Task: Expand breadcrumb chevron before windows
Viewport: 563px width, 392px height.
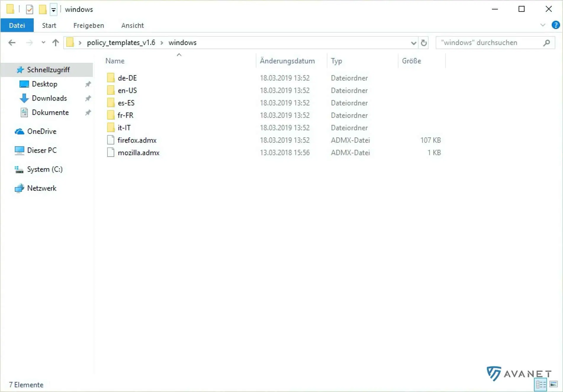Action: pos(162,43)
